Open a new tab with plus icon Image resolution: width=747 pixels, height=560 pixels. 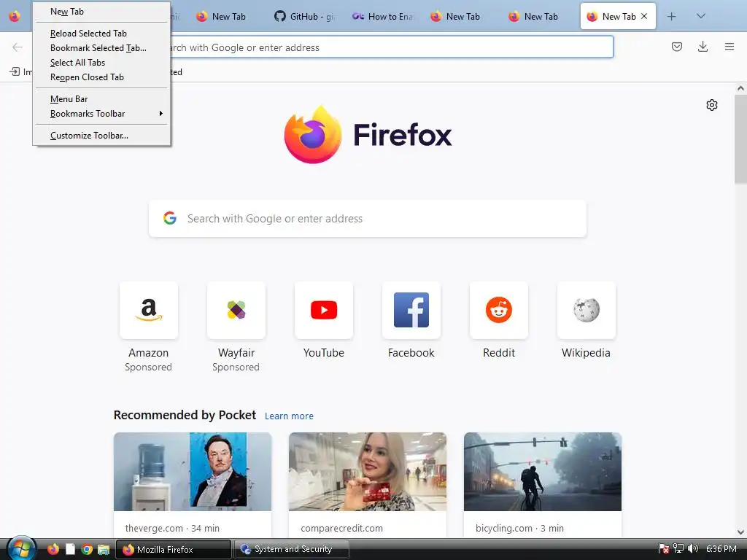671,17
